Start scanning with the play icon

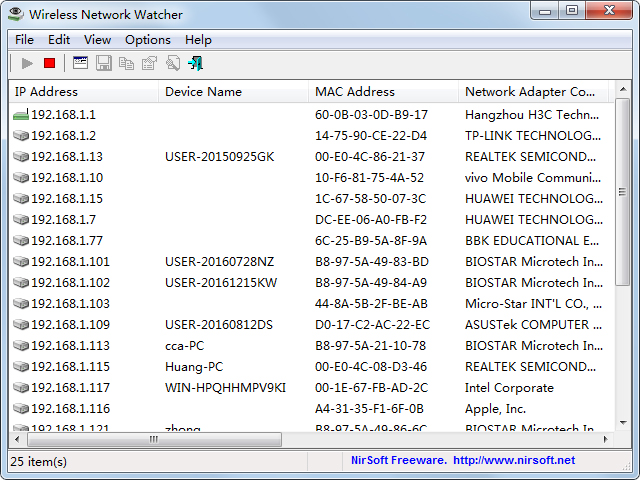(x=27, y=63)
